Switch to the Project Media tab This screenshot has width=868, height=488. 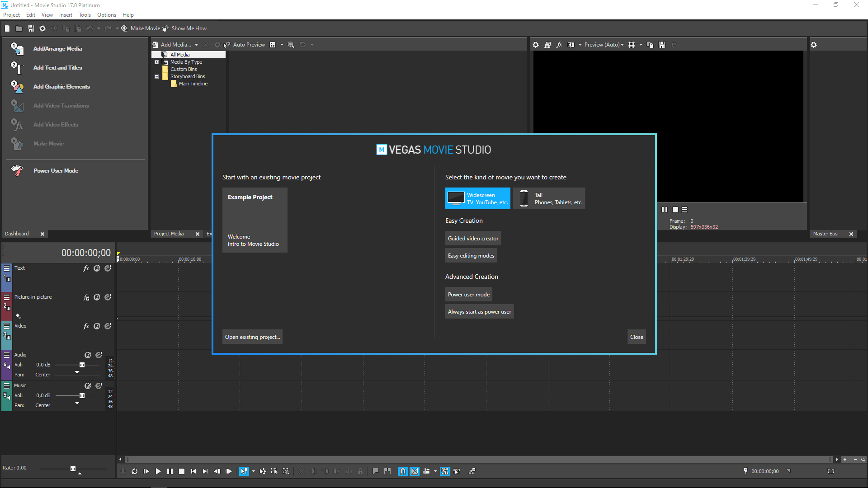click(x=169, y=234)
